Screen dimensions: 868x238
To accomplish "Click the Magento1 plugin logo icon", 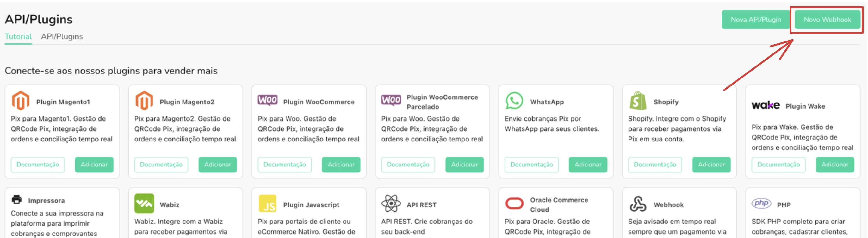I will [x=21, y=100].
